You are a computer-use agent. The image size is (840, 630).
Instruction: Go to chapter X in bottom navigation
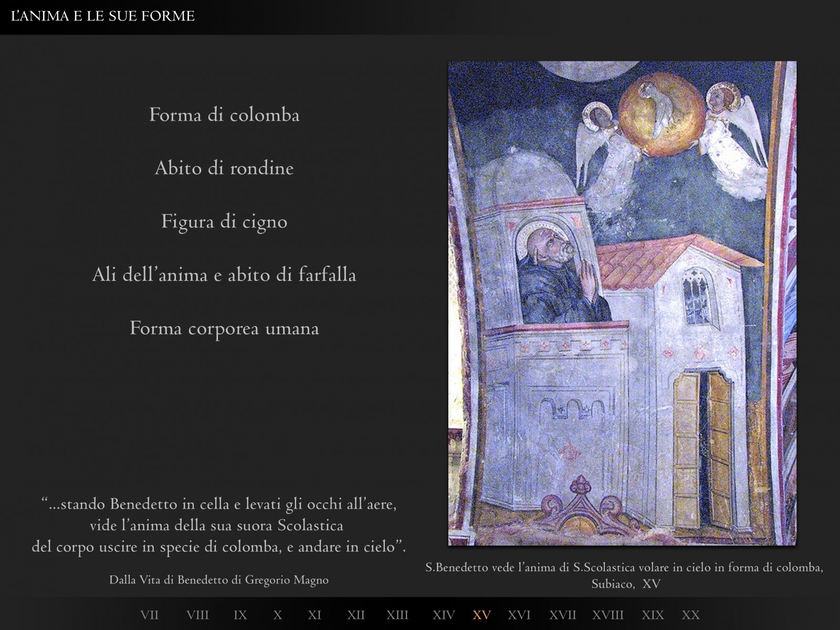[278, 615]
